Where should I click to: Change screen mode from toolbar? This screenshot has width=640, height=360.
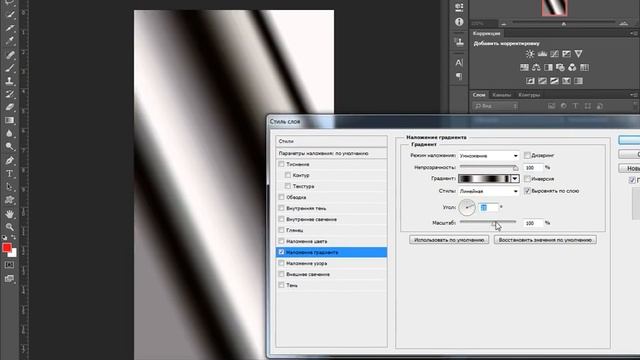[9, 279]
